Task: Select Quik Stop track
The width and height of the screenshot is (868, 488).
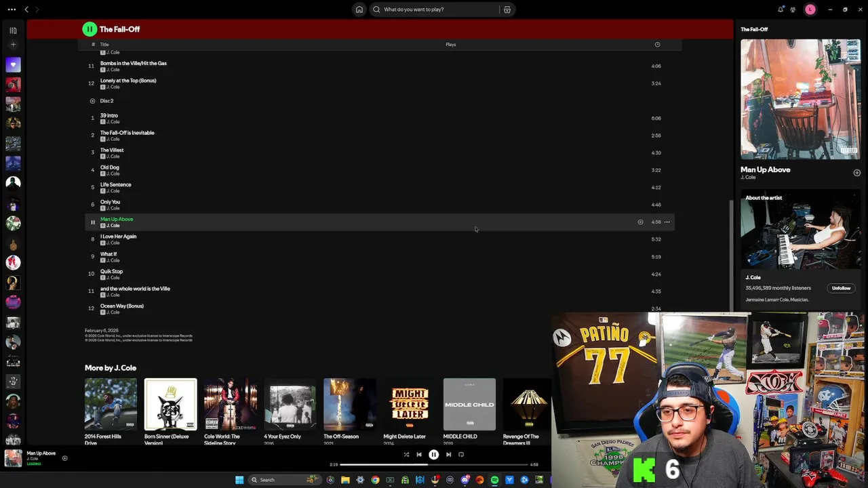Action: click(112, 272)
